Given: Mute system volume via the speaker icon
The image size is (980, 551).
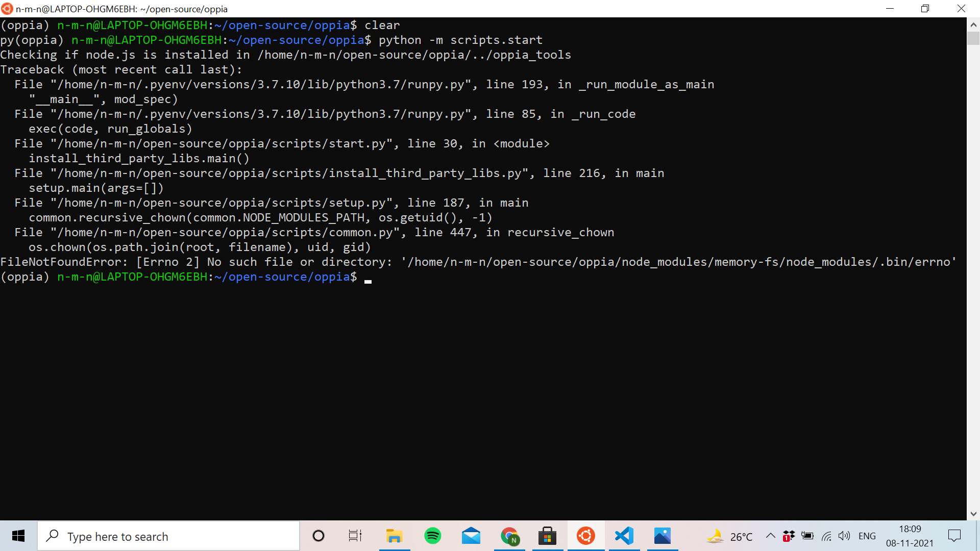Looking at the screenshot, I should pyautogui.click(x=844, y=536).
